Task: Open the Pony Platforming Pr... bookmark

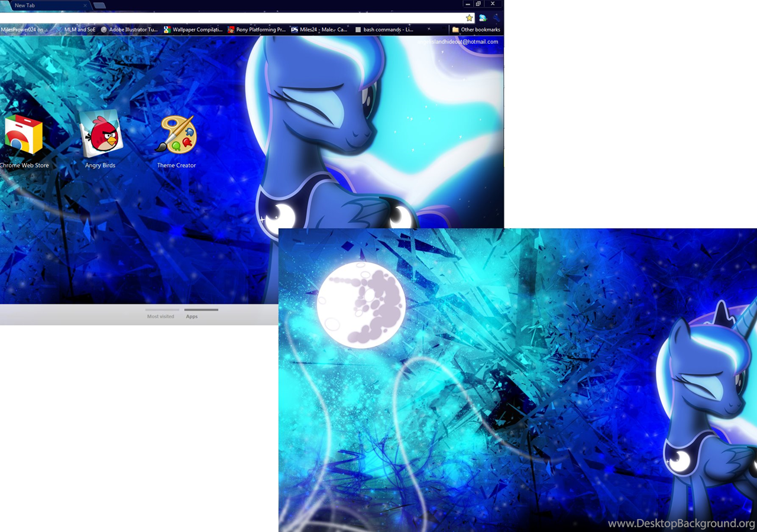Action: [x=257, y=30]
